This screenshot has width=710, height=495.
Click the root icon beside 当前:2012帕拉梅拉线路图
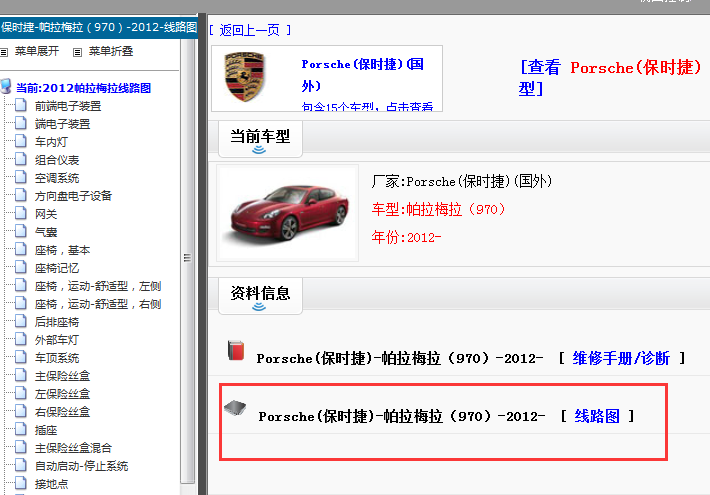(6, 86)
